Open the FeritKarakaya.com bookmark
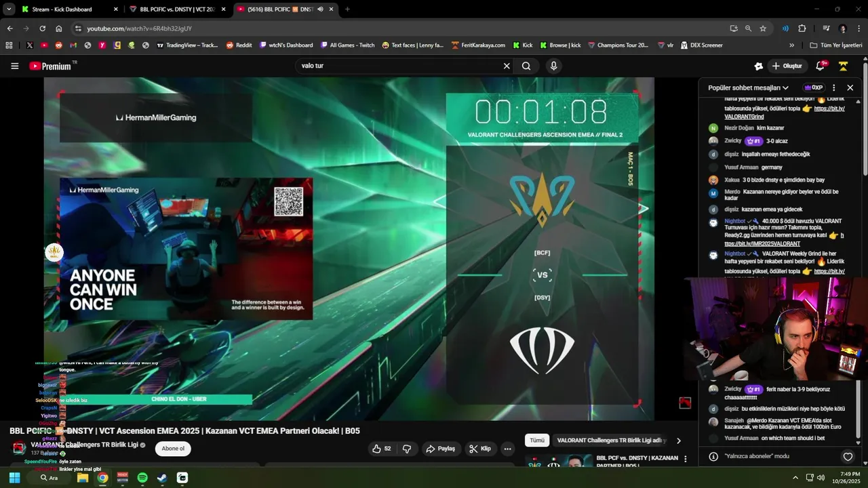Image resolution: width=868 pixels, height=488 pixels. point(478,45)
